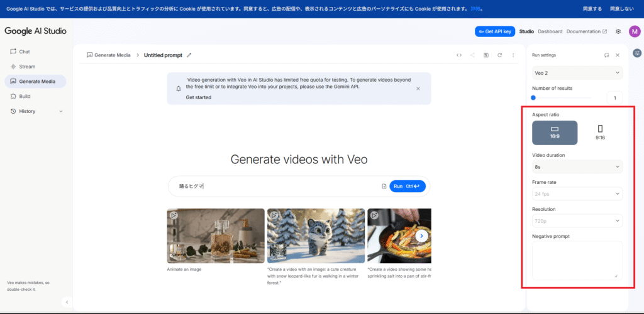
Task: Click the cookie banner details link
Action: (x=475, y=9)
